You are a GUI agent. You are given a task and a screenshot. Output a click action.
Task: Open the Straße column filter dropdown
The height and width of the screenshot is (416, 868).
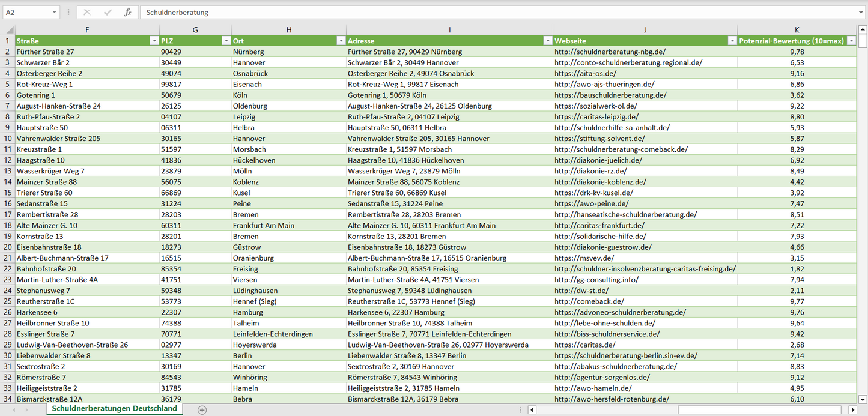153,41
